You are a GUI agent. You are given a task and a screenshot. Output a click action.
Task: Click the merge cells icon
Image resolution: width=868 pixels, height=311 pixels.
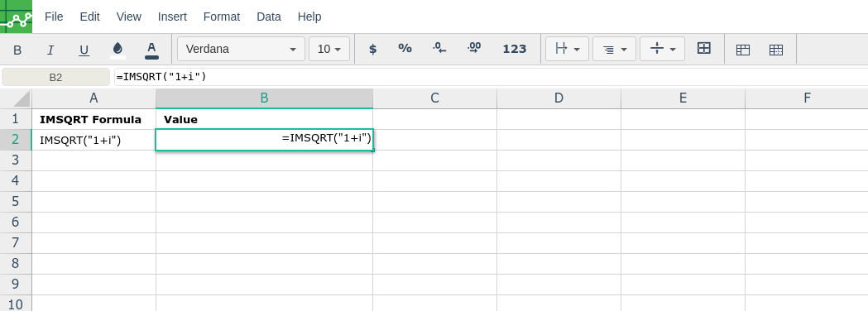[x=704, y=49]
